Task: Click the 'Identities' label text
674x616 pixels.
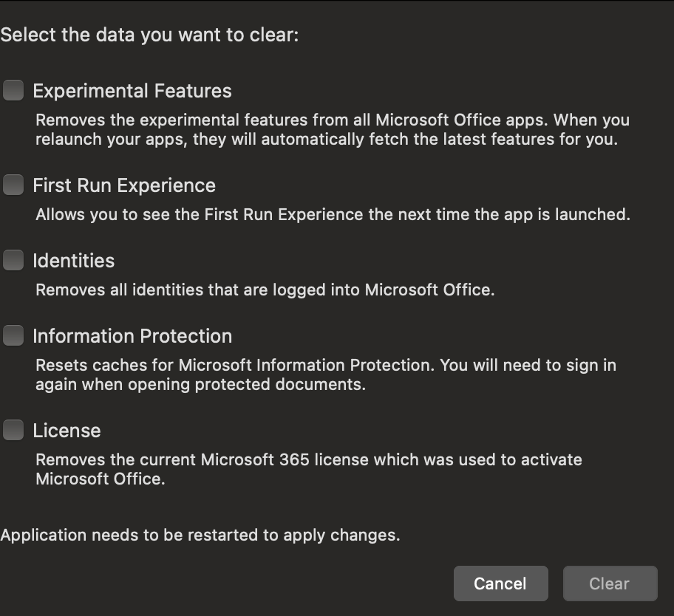Action: (x=74, y=261)
